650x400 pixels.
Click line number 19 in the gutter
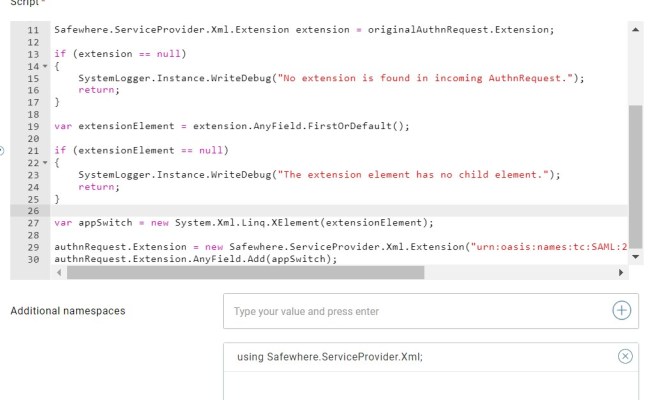pyautogui.click(x=33, y=126)
